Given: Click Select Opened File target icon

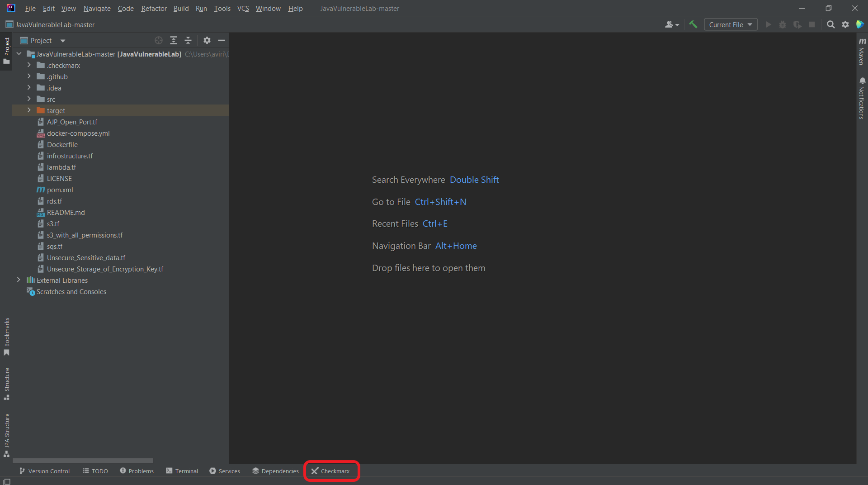Looking at the screenshot, I should pos(159,40).
